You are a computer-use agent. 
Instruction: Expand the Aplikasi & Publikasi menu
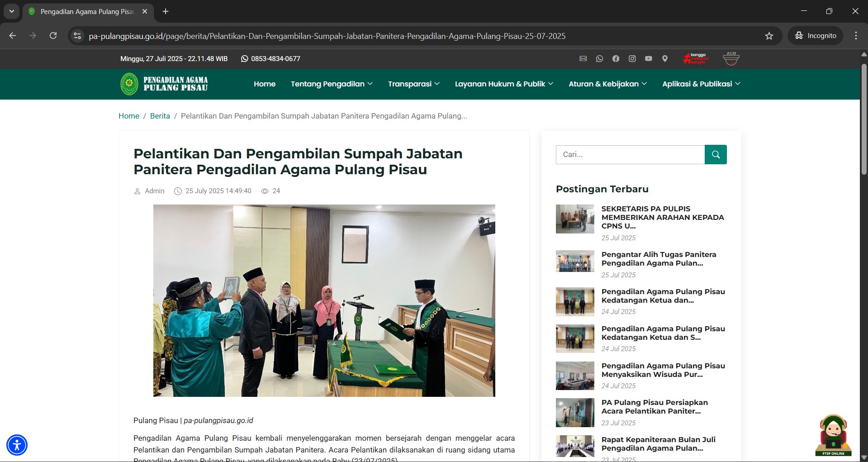point(701,84)
